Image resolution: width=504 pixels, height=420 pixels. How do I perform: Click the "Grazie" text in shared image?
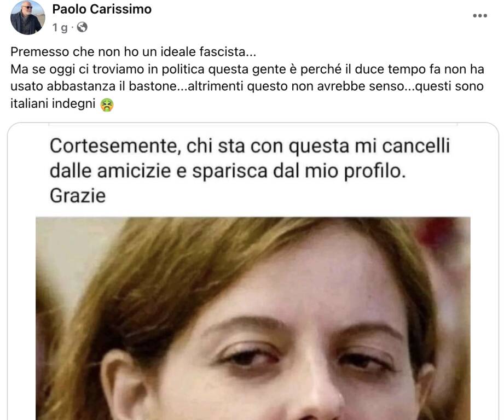click(x=78, y=196)
